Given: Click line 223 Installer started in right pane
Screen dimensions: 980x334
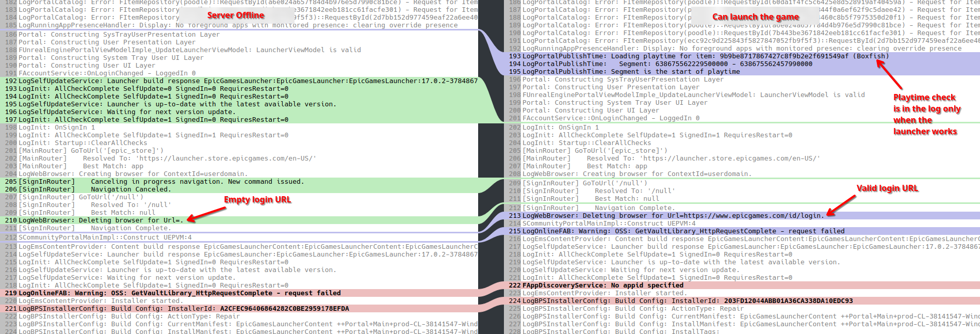Looking at the screenshot, I should (x=605, y=293).
